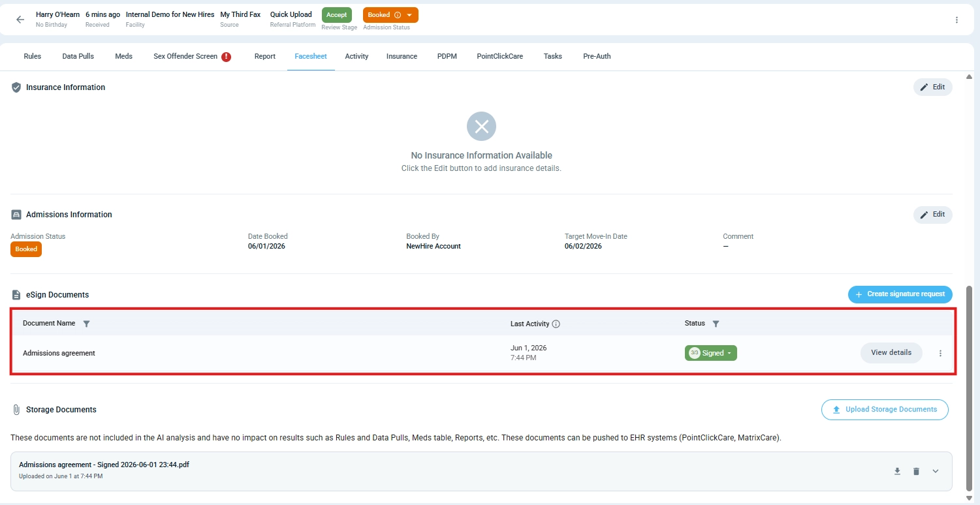Click the patient name Harry O'Hearn
Viewport: 980px width, 505px height.
point(57,14)
